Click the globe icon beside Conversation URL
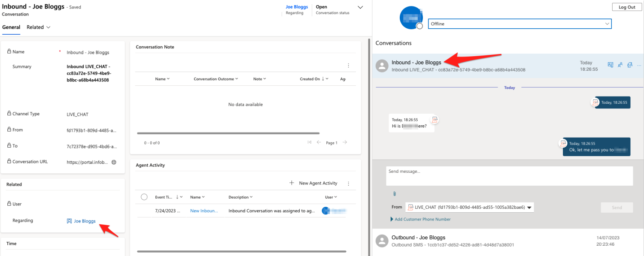Image resolution: width=644 pixels, height=256 pixels. click(x=114, y=162)
